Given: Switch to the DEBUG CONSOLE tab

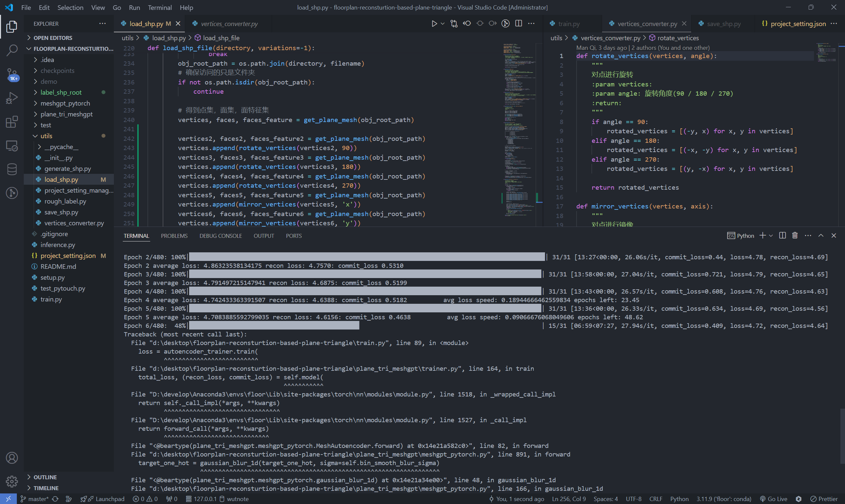Looking at the screenshot, I should [x=220, y=236].
